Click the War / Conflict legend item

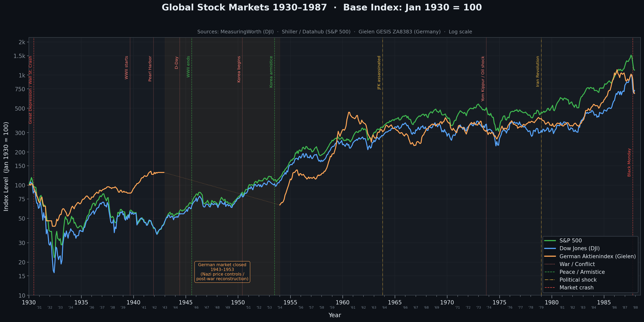[577, 264]
